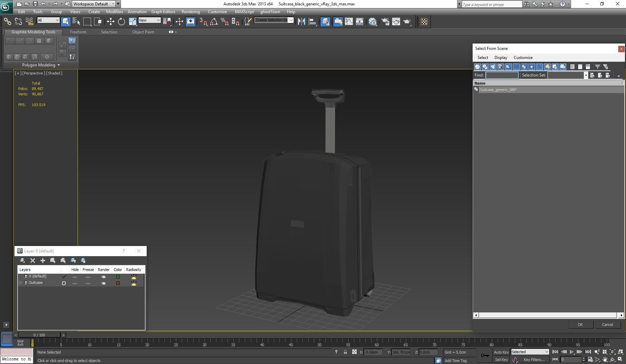Image resolution: width=626 pixels, height=364 pixels.
Task: Choose the Select and Move tool
Action: pos(111,22)
